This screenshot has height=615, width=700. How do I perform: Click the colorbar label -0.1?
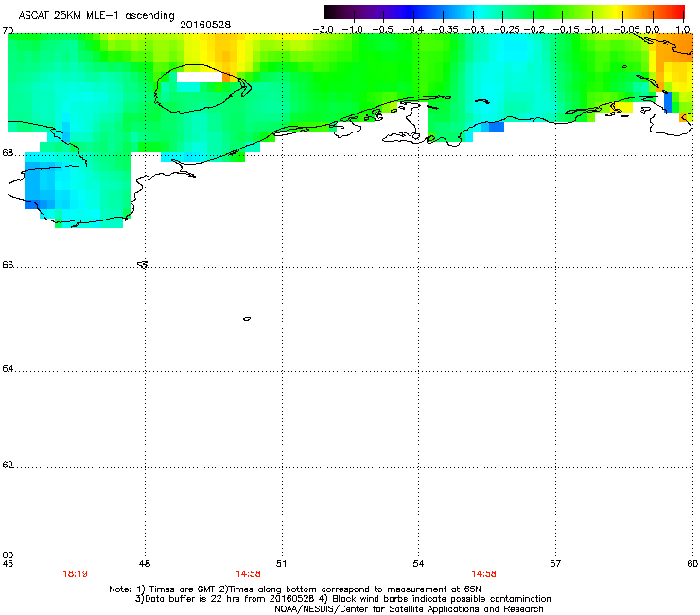pyautogui.click(x=594, y=30)
